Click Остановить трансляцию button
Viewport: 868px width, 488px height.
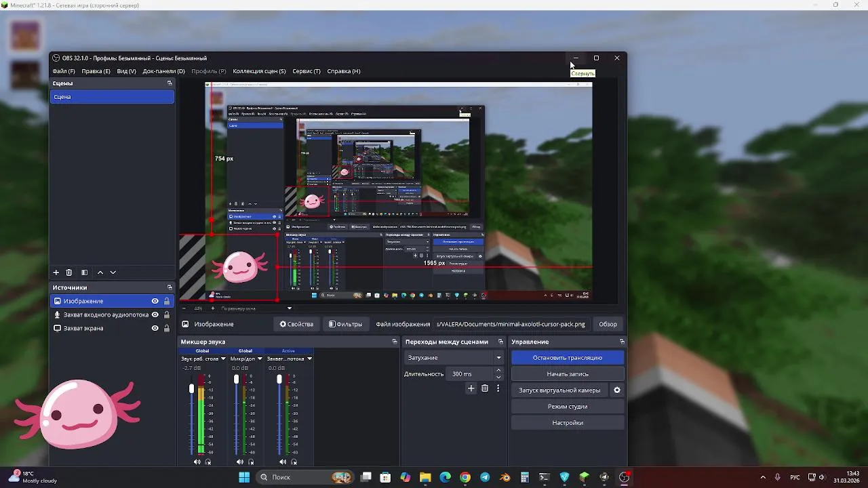tap(568, 358)
